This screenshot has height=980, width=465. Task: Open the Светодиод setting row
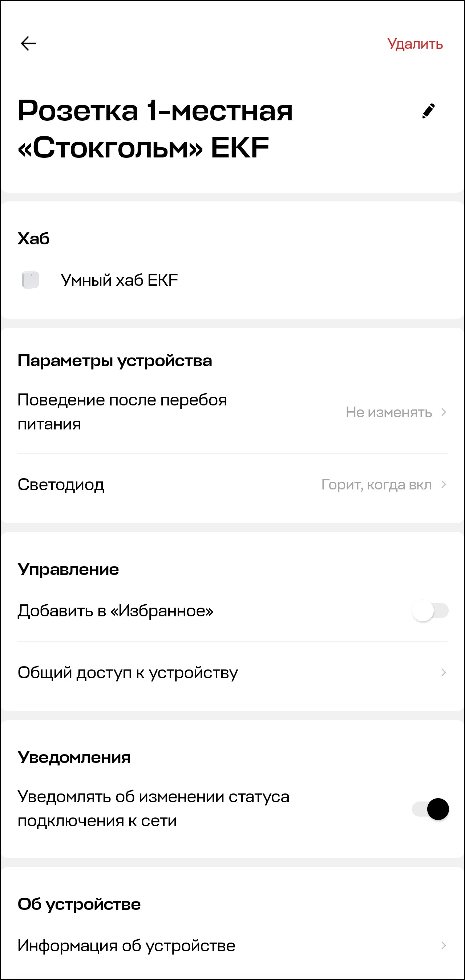tap(61, 485)
